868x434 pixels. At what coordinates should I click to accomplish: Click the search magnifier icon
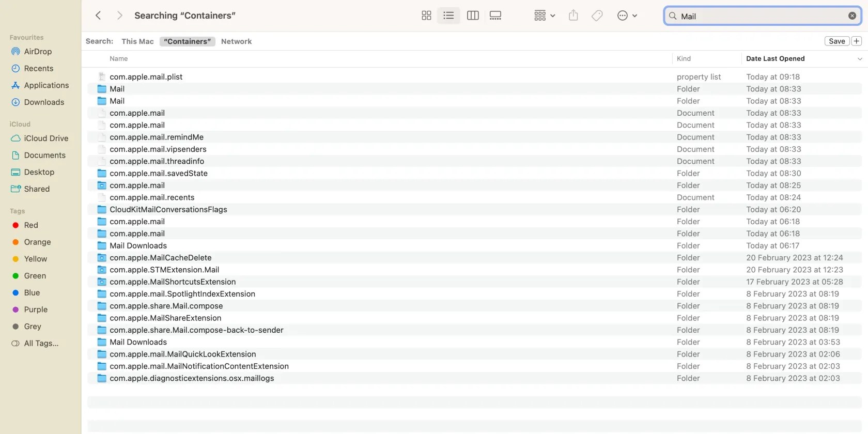point(673,16)
